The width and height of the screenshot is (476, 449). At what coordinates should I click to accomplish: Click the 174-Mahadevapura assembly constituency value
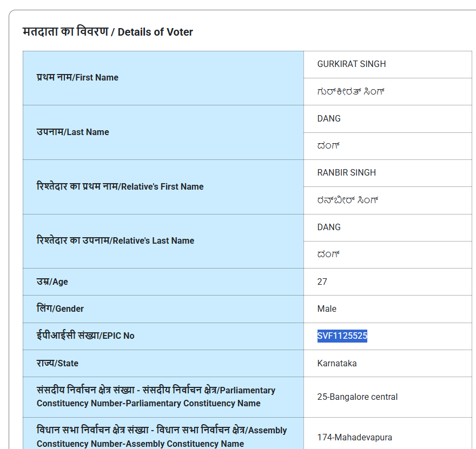pyautogui.click(x=355, y=437)
